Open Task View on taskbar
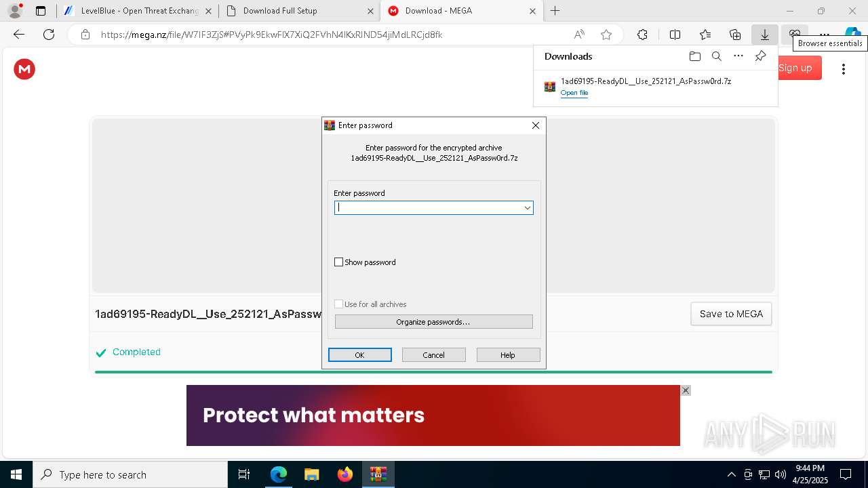The height and width of the screenshot is (488, 868). pos(244,474)
